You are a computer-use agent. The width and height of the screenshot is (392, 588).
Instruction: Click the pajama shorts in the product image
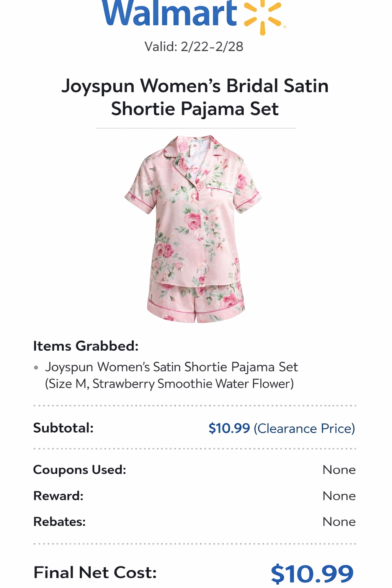pos(196,302)
